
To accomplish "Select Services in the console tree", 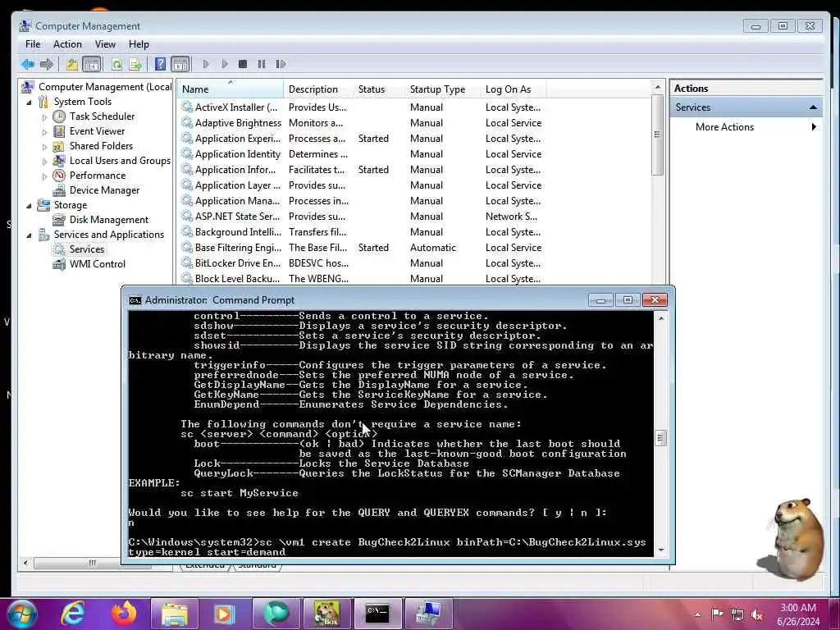I will 87,249.
